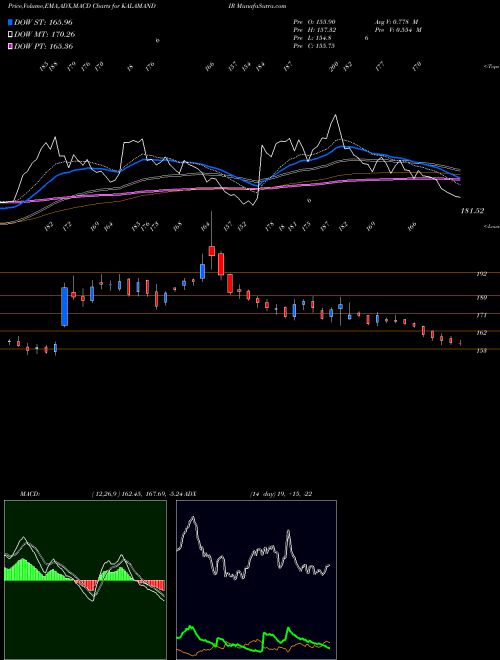Click the 171 price level label
This screenshot has height=660, width=500.
[x=481, y=315]
